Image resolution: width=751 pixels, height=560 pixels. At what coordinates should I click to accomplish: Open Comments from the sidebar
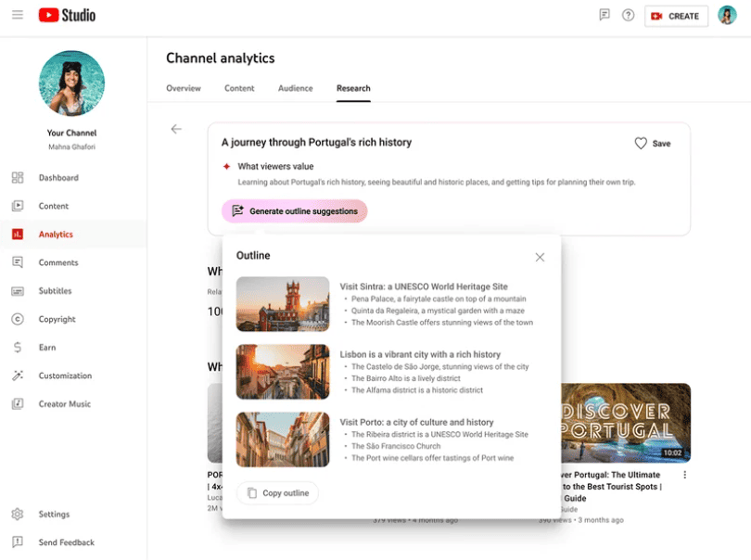coord(58,262)
